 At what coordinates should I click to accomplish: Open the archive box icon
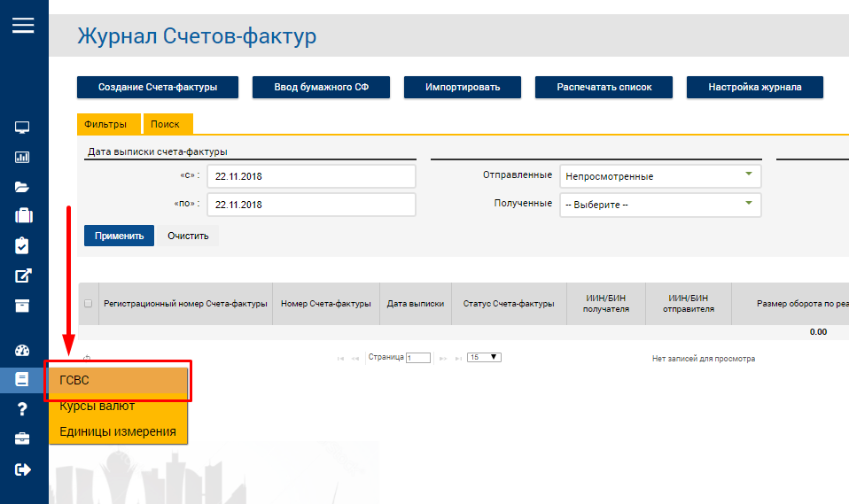click(22, 306)
